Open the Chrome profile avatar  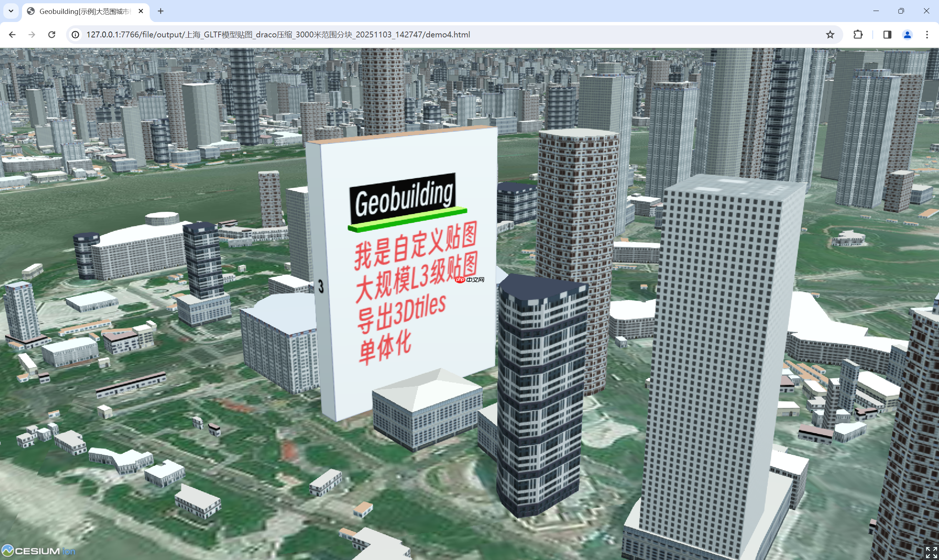click(x=907, y=34)
